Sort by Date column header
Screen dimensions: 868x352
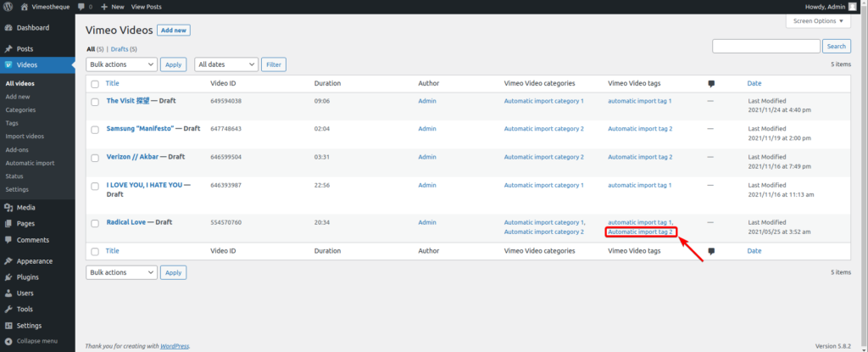pyautogui.click(x=754, y=83)
